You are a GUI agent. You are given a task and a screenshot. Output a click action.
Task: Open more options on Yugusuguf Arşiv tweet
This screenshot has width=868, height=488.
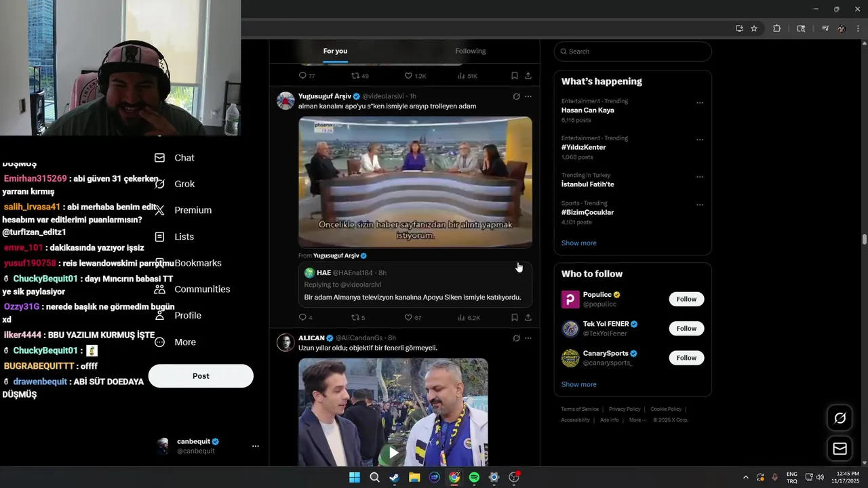(528, 96)
